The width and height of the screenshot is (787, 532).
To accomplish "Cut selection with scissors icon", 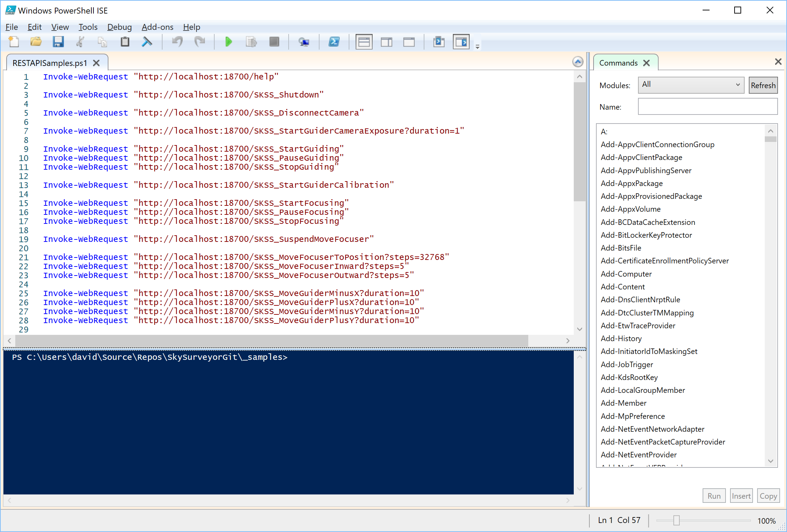I will (80, 42).
